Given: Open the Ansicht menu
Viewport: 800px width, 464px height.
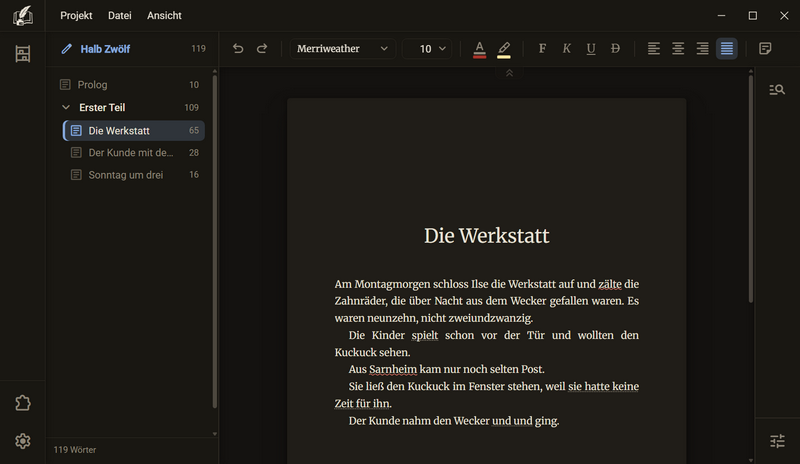Looking at the screenshot, I should [x=164, y=16].
